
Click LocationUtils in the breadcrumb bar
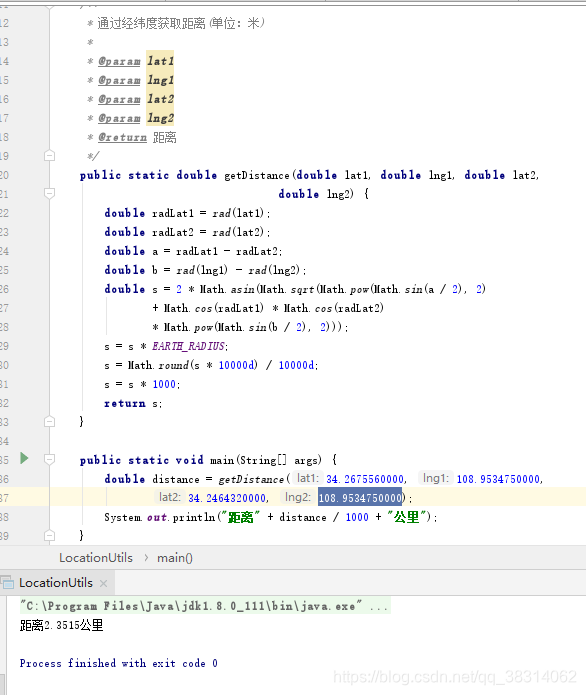(96, 558)
